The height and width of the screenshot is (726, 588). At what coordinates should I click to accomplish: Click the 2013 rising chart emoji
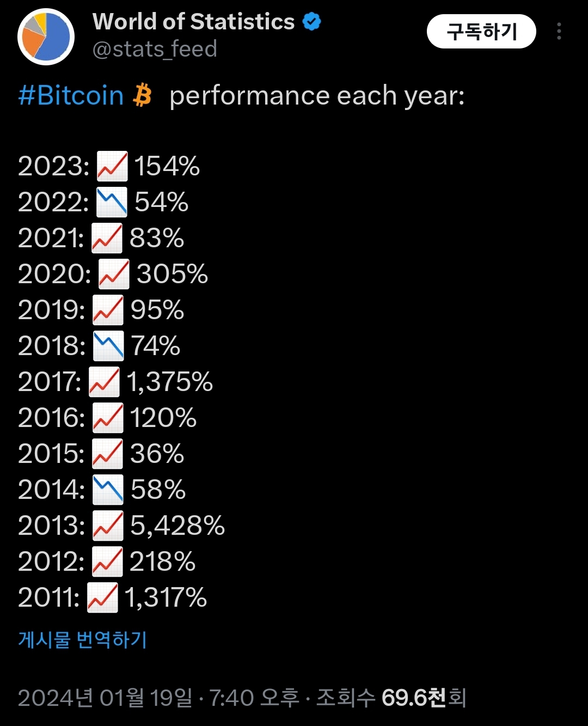pos(108,526)
